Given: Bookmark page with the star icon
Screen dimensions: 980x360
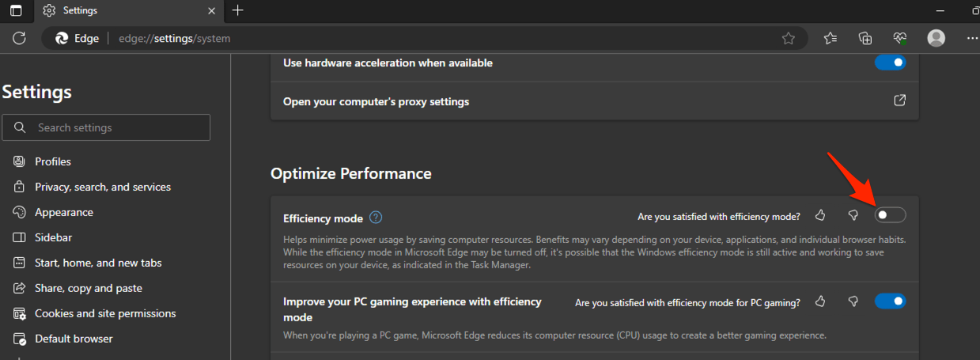Looking at the screenshot, I should 788,38.
